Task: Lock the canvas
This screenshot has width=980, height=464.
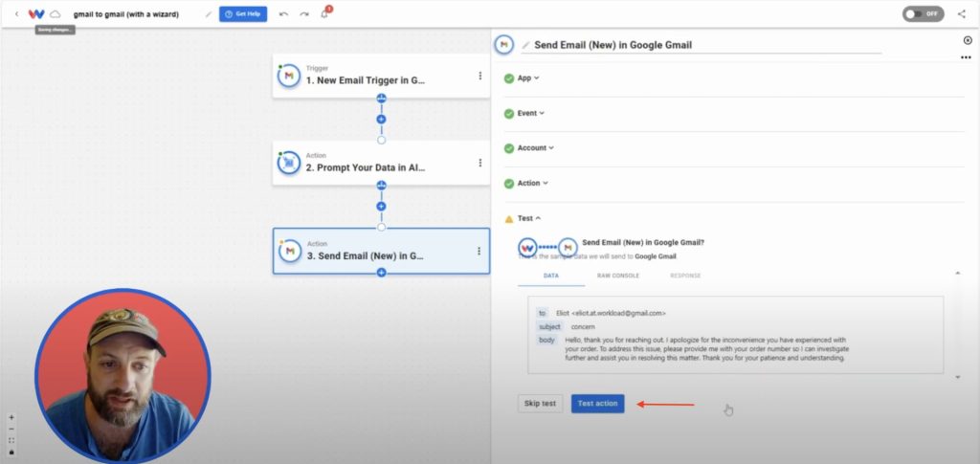Action: coord(11,452)
